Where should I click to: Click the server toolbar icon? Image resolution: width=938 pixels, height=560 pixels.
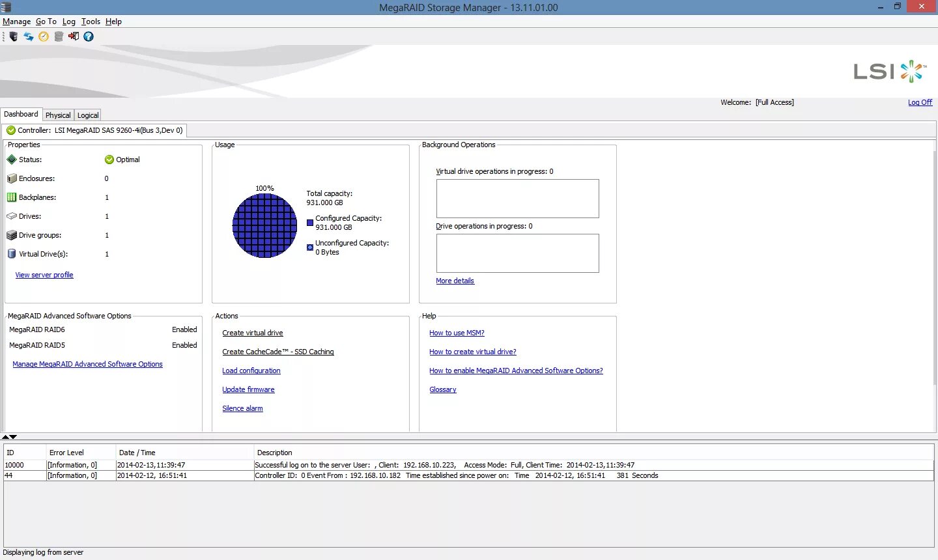pos(13,36)
